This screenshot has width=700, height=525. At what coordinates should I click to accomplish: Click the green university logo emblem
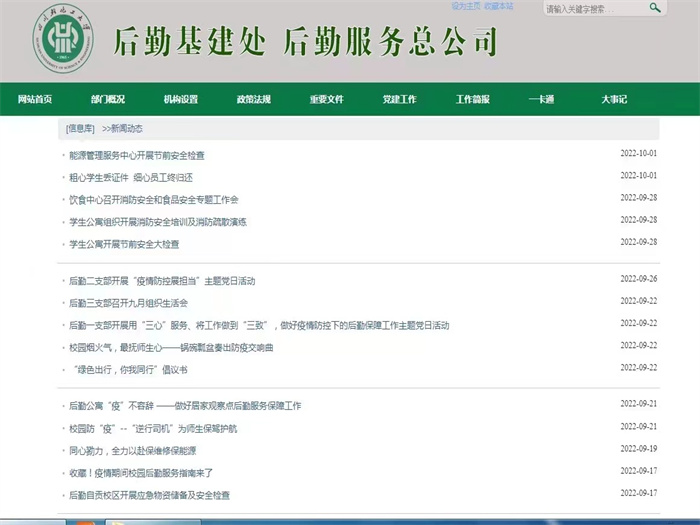pos(67,42)
